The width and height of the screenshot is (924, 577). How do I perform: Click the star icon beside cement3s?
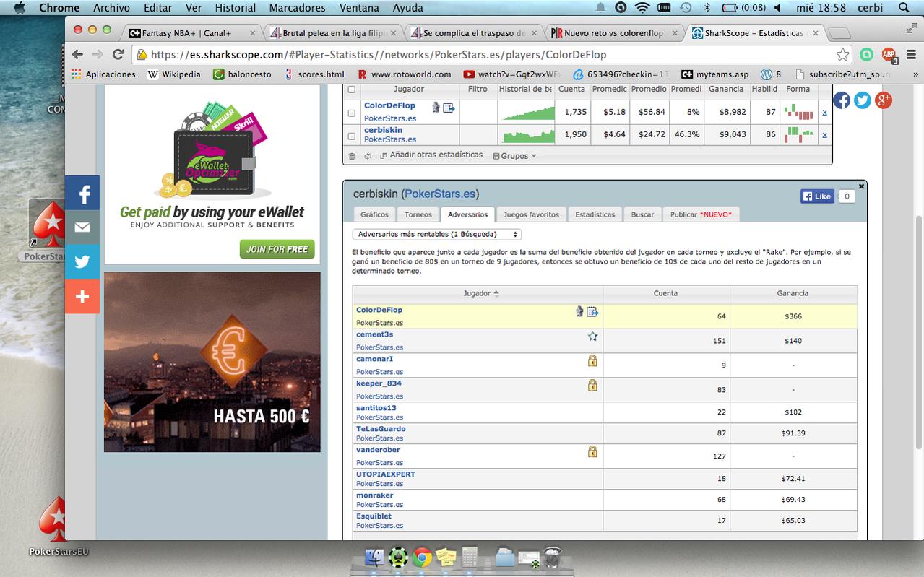coord(592,337)
